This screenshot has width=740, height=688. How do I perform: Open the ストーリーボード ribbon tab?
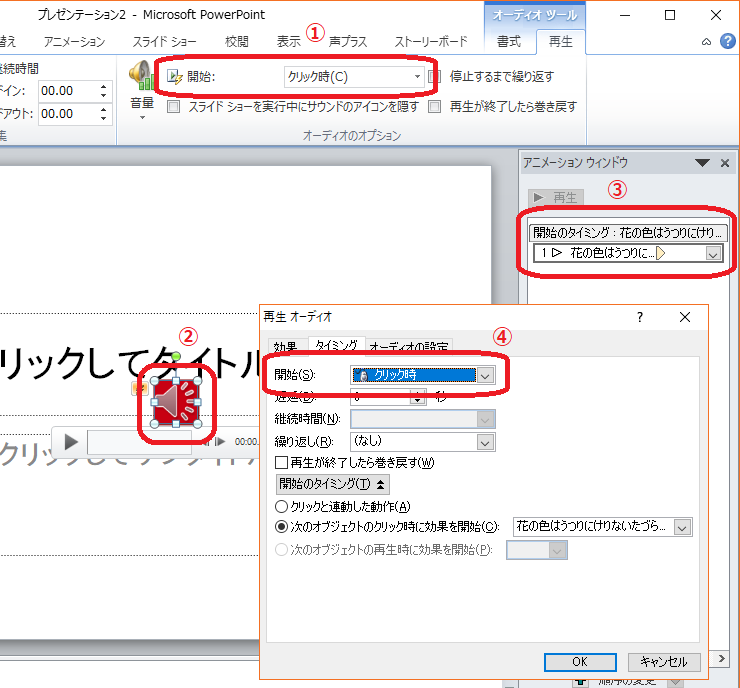pyautogui.click(x=431, y=42)
